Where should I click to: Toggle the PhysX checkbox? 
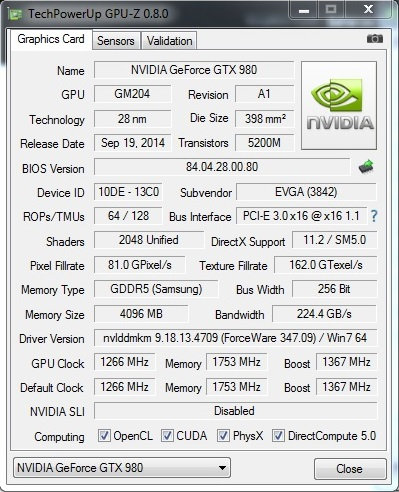pos(223,436)
